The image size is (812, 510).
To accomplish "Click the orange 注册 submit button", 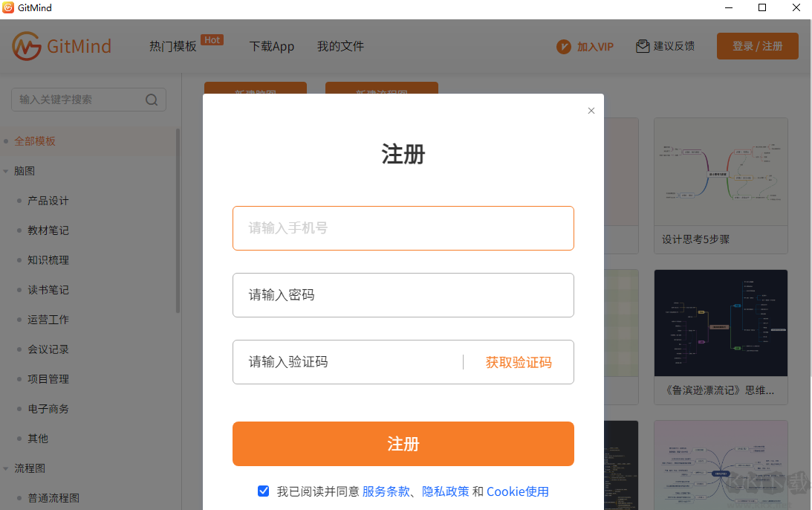I will 403,444.
